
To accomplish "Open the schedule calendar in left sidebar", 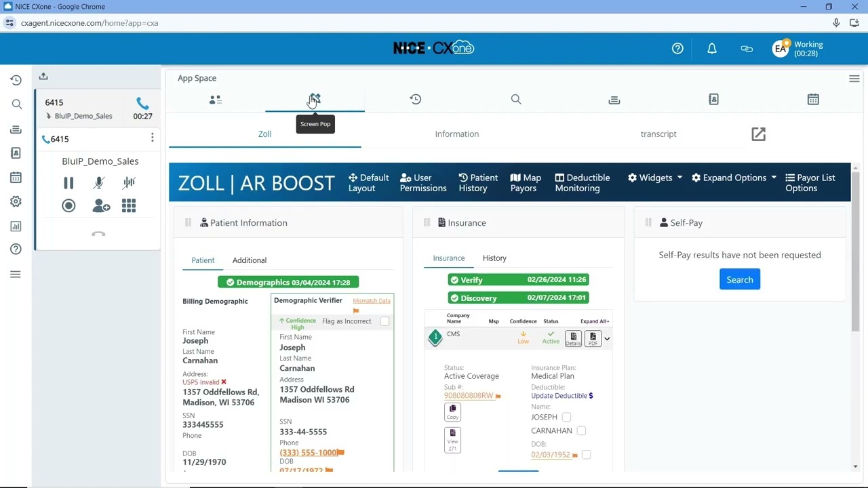I will (16, 178).
